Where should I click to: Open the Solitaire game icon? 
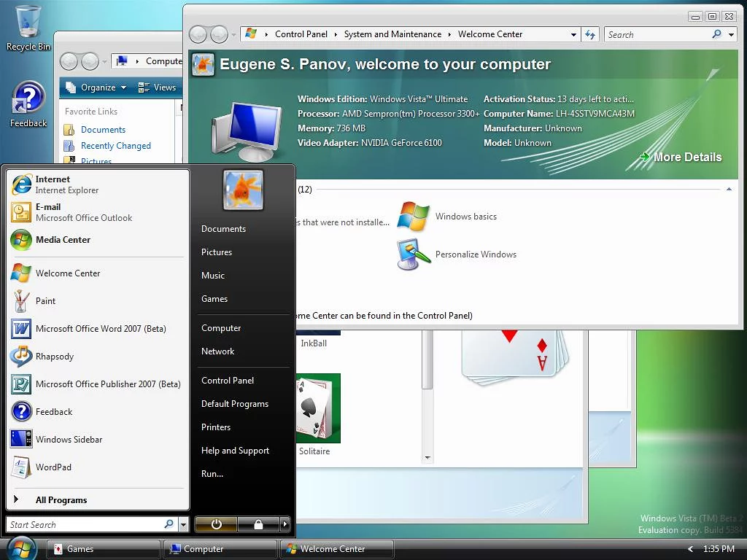click(317, 410)
